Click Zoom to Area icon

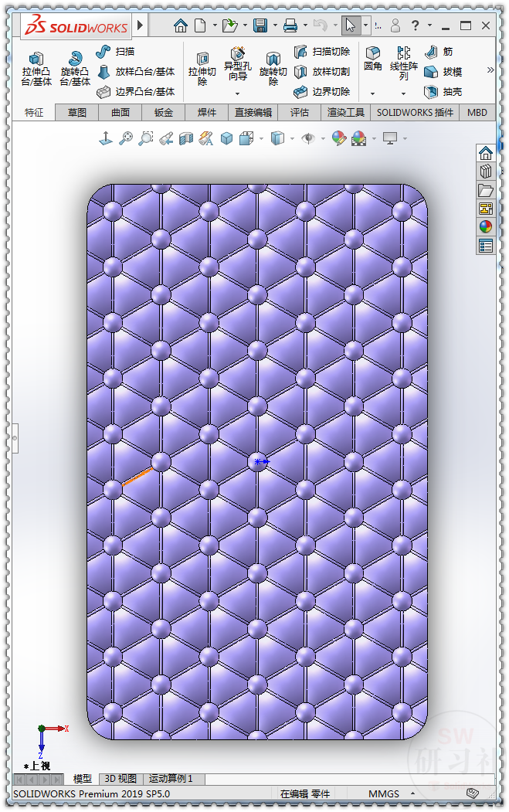click(x=146, y=138)
